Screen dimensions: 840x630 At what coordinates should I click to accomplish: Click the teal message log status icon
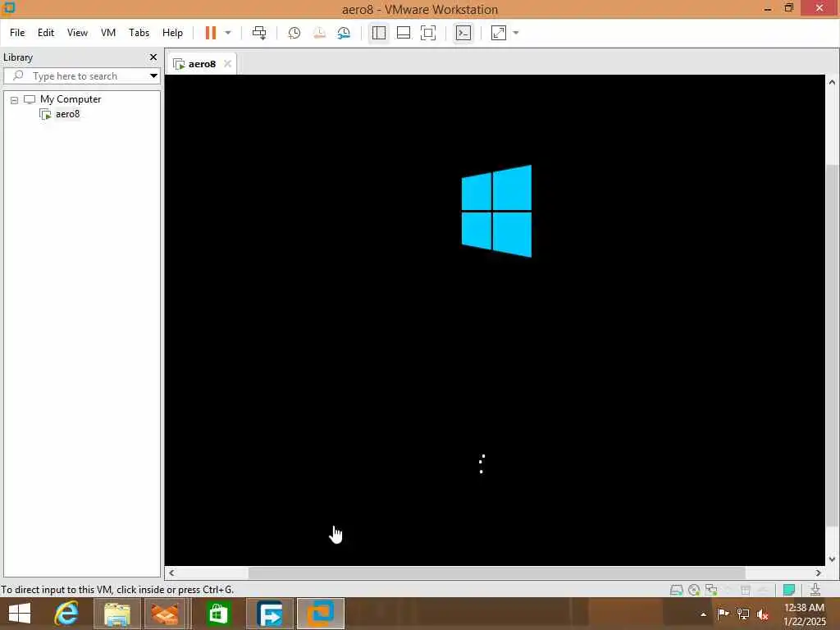[x=789, y=590]
